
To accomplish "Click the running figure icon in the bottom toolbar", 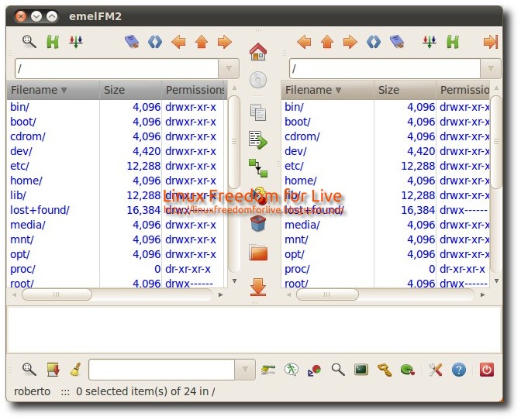I will click(x=292, y=369).
